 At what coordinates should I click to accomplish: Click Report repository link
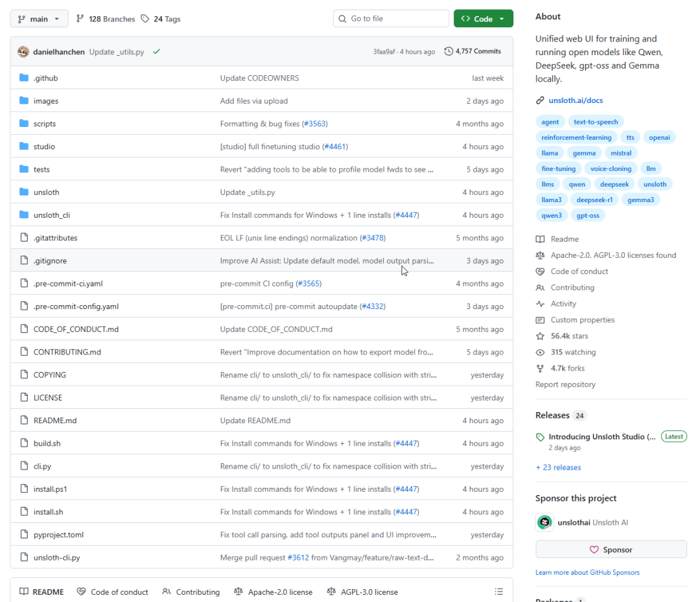[x=565, y=384]
